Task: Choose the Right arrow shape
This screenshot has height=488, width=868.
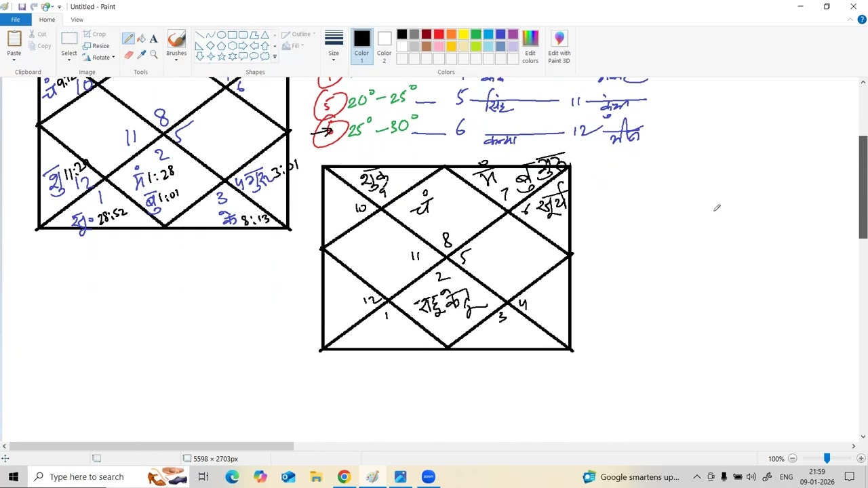Action: point(243,45)
